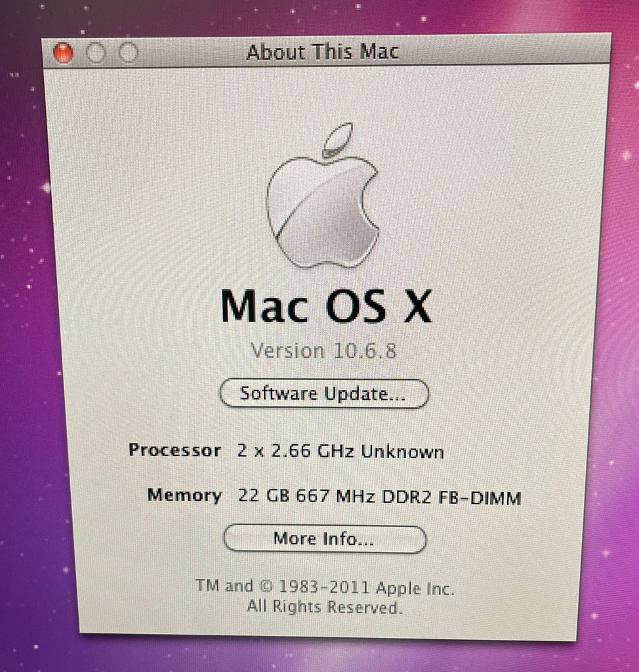Click the 'All Rights Reserved.' text
Image resolution: width=639 pixels, height=672 pixels.
325,607
